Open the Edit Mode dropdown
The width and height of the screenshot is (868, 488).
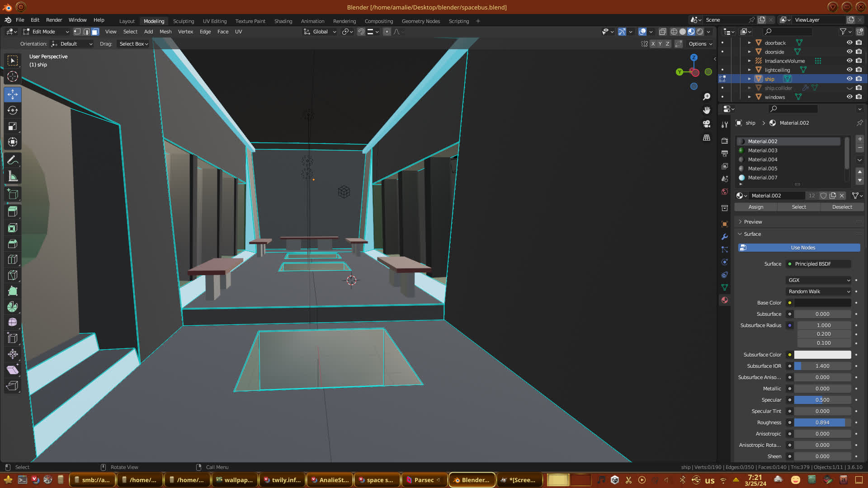[x=46, y=32]
